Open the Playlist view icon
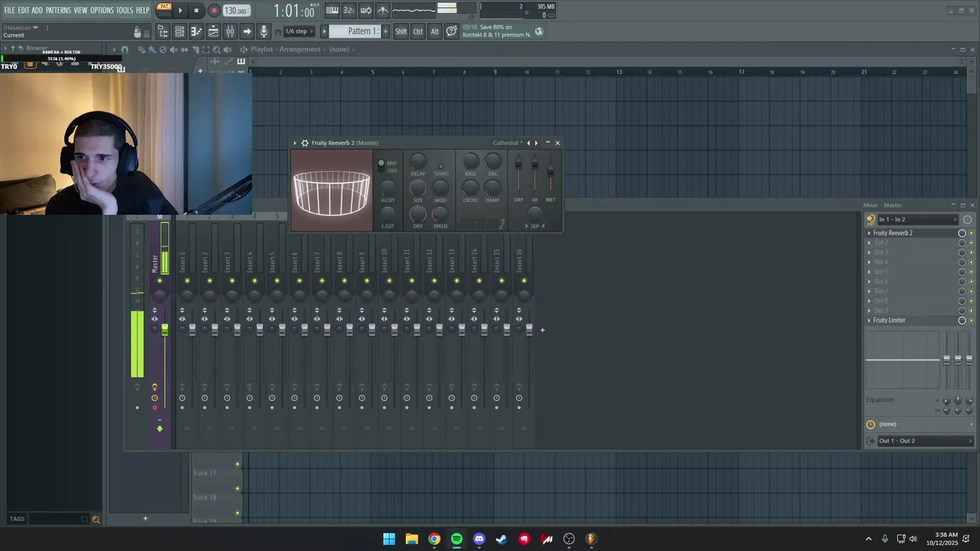 (x=213, y=31)
